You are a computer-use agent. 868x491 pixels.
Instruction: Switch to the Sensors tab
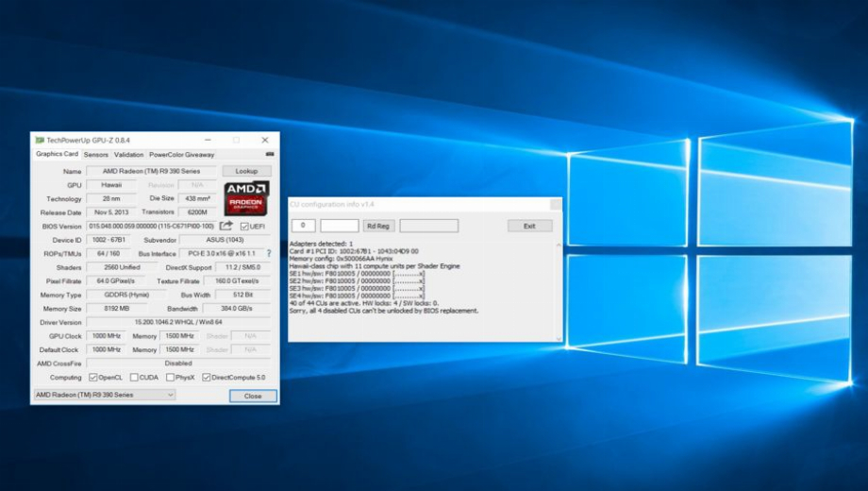coord(96,155)
